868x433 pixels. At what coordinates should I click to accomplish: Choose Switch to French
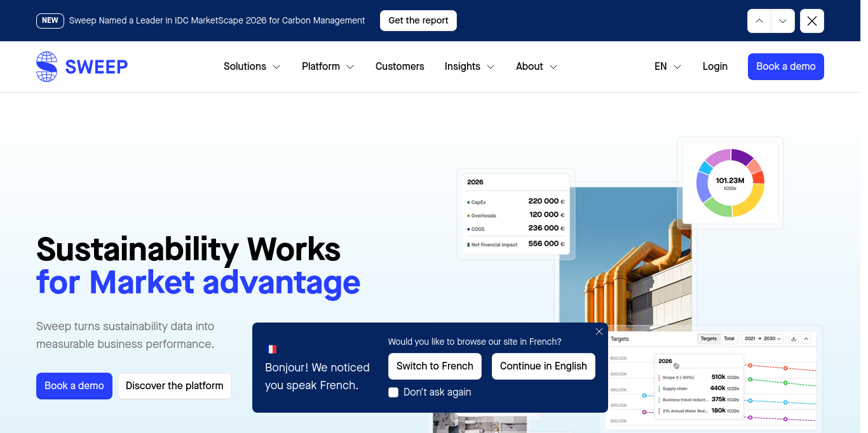pyautogui.click(x=435, y=366)
